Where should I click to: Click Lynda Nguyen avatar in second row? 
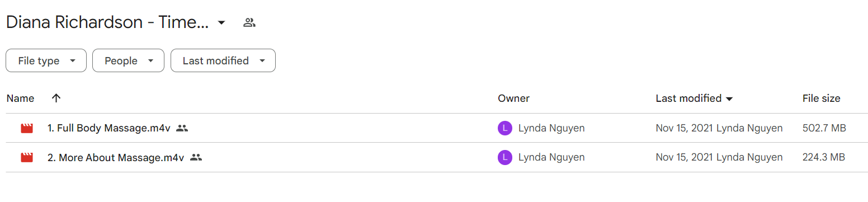click(505, 158)
